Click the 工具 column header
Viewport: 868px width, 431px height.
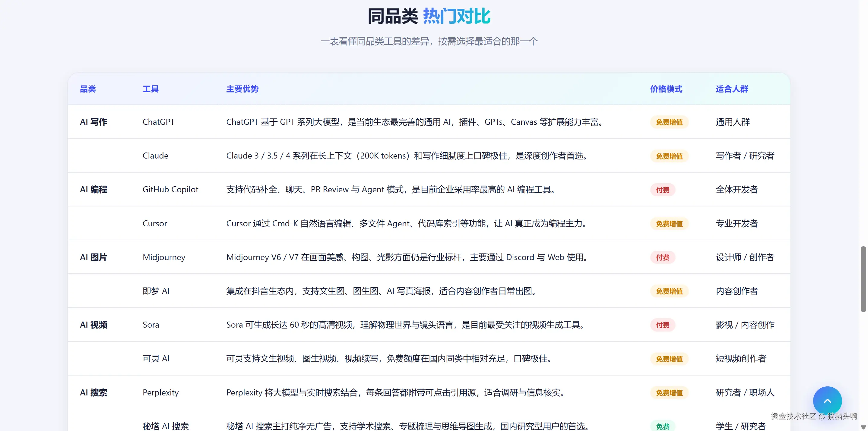point(150,89)
